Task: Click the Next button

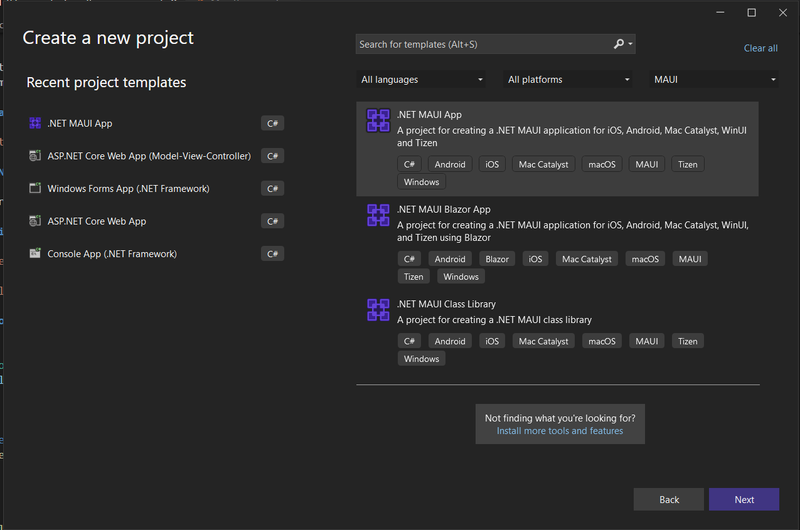Action: point(744,499)
